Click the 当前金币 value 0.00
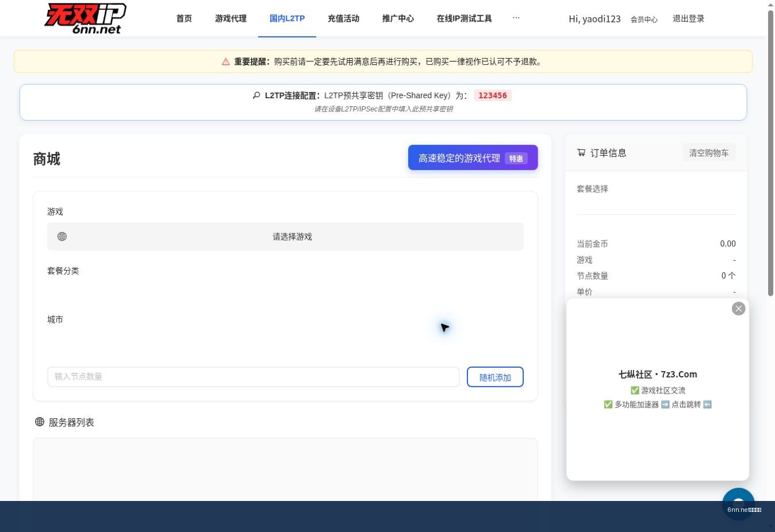Image resolution: width=775 pixels, height=532 pixels. click(728, 244)
